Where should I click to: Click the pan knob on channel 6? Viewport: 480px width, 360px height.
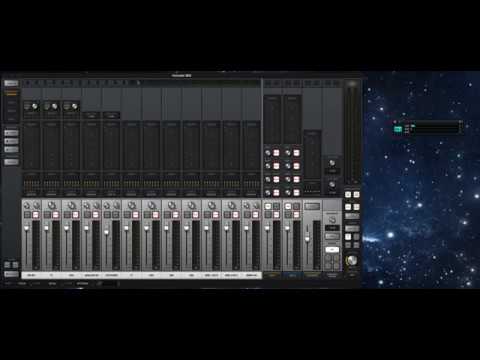coord(131,205)
